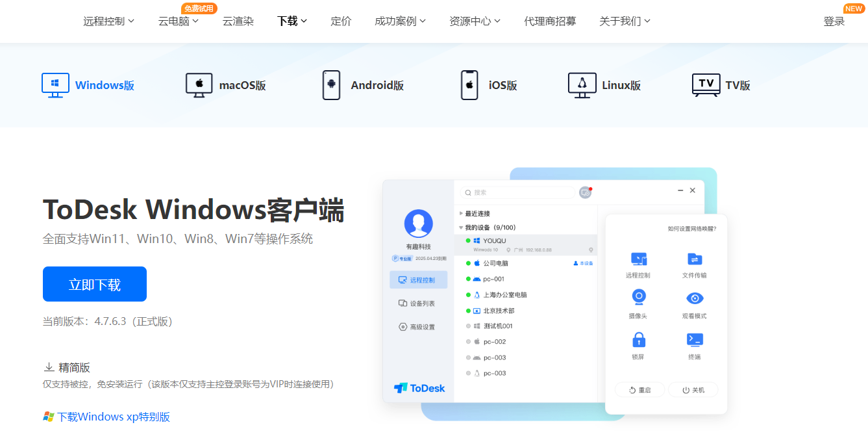Open the 资源中心 navigation dropdown

[x=475, y=21]
